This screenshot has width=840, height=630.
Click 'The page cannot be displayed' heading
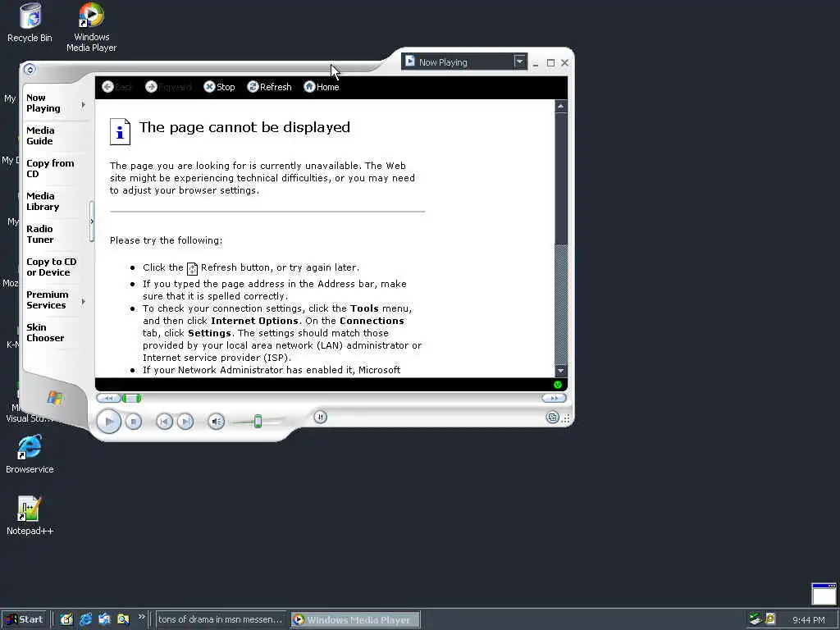(x=244, y=127)
